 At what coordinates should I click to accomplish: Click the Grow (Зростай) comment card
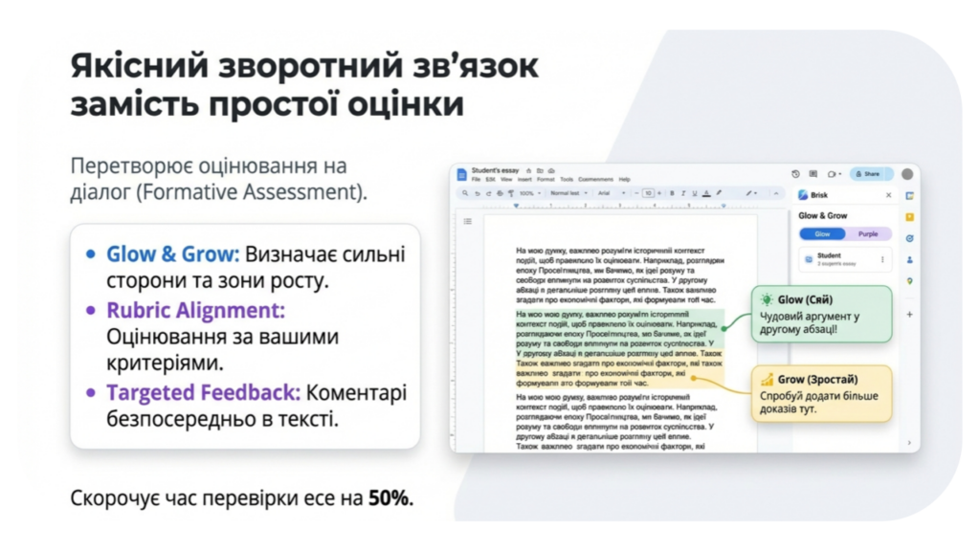coord(821,393)
